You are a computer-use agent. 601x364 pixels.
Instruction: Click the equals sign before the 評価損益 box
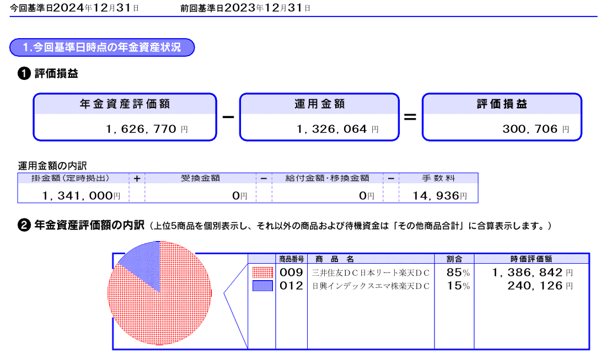coord(410,117)
